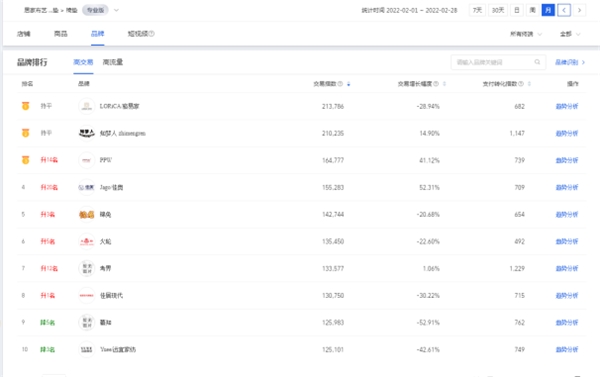Select the 日 (day) period button

(x=517, y=10)
